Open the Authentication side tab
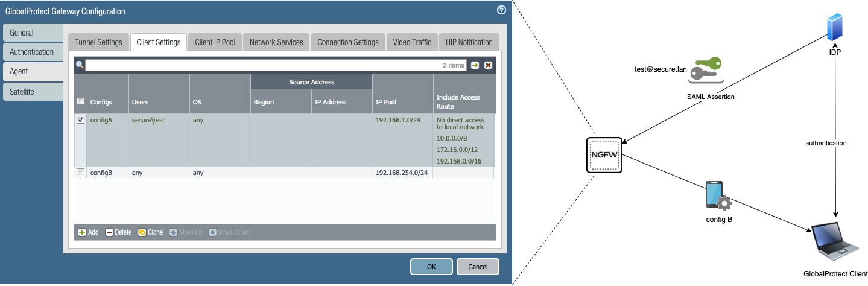This screenshot has width=868, height=286. pyautogui.click(x=33, y=52)
